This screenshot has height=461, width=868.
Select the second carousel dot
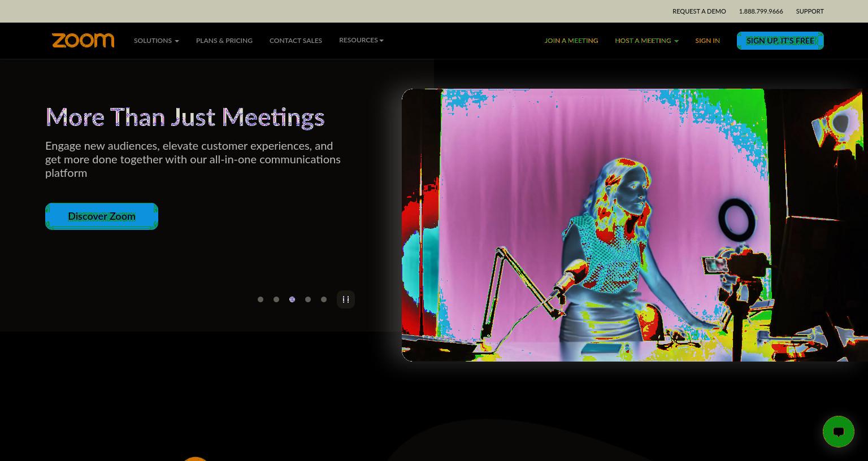[x=276, y=299]
